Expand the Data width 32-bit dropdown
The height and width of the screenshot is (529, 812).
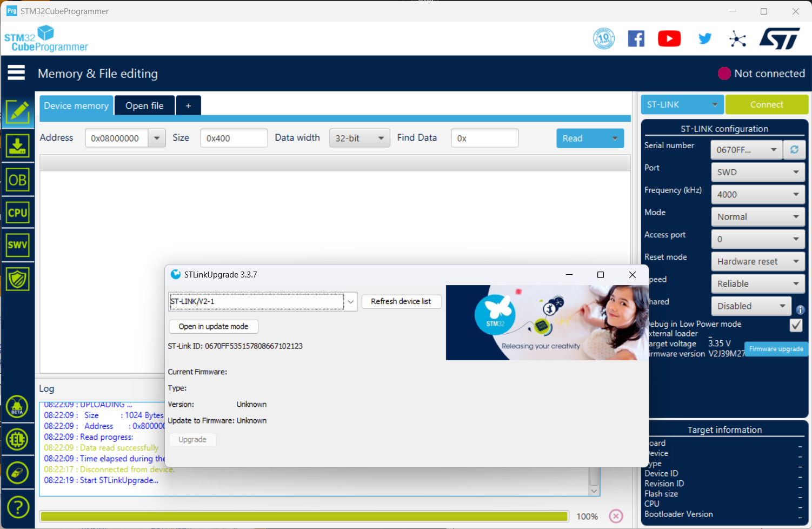360,138
